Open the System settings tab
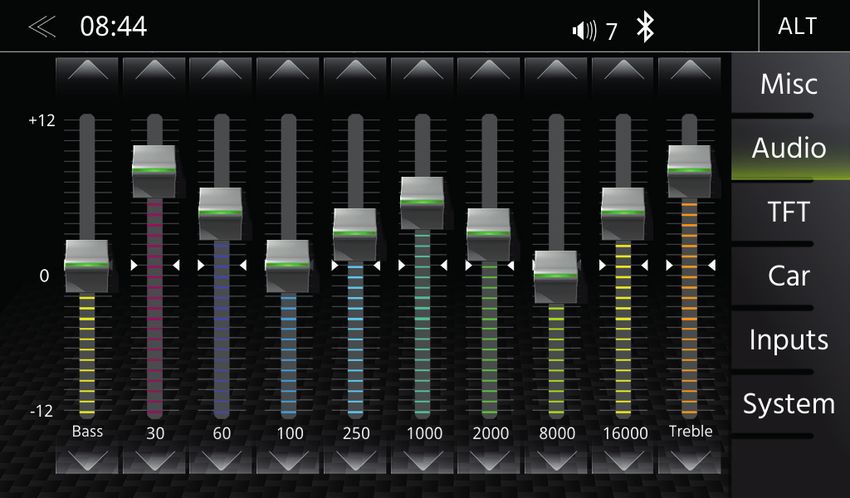850x498 pixels. point(789,404)
